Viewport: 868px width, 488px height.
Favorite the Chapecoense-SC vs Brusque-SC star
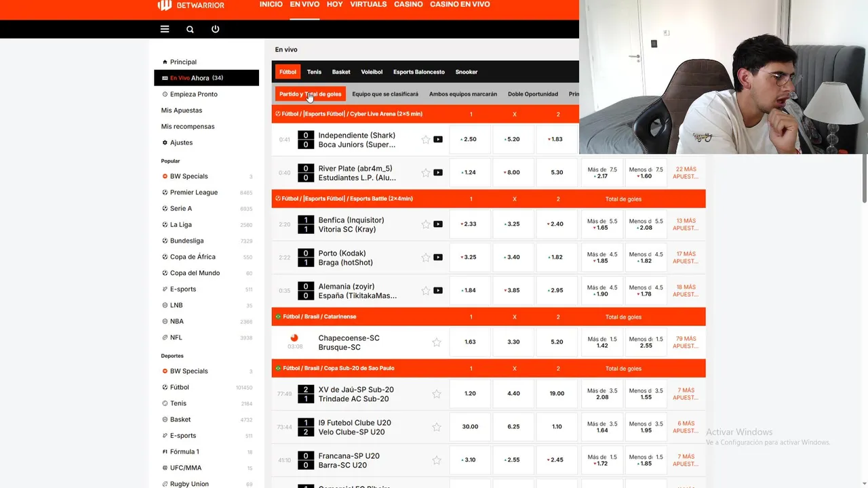pos(437,342)
